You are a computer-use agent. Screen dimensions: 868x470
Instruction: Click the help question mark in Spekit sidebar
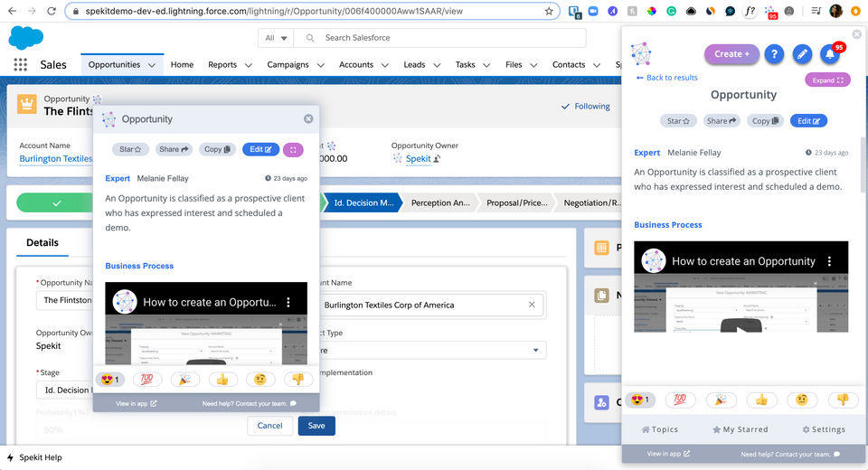click(x=774, y=53)
